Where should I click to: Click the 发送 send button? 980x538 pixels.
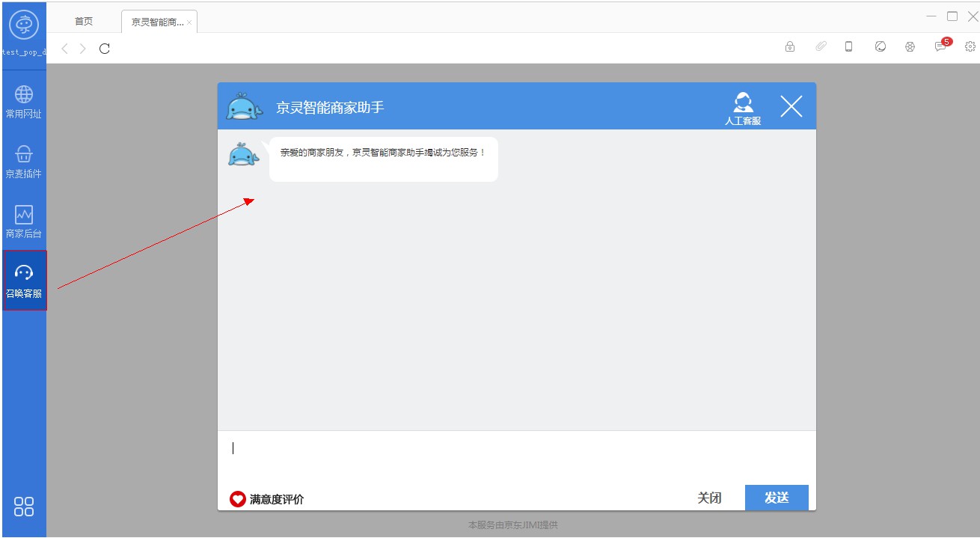point(777,498)
